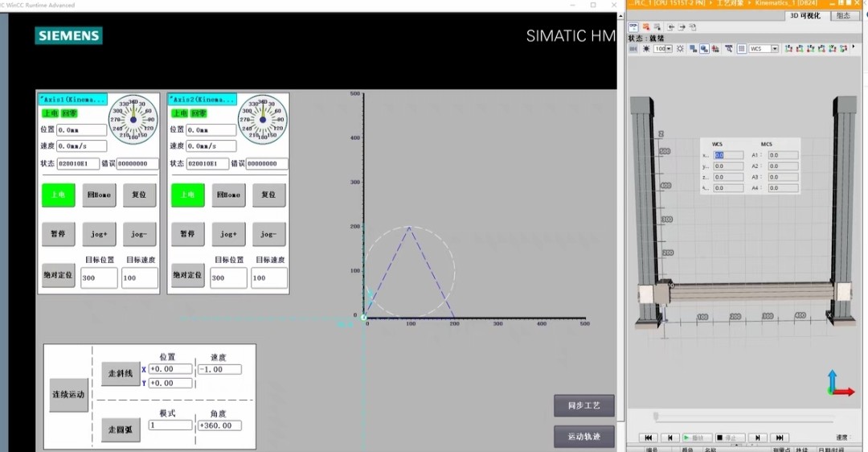
Task: Click the import arrow icon pointing left
Action: pos(671,27)
